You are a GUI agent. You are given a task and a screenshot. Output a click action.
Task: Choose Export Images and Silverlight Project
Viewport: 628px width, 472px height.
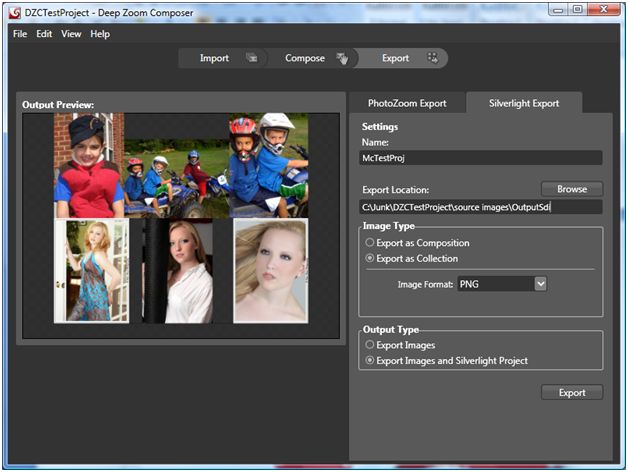coord(371,360)
